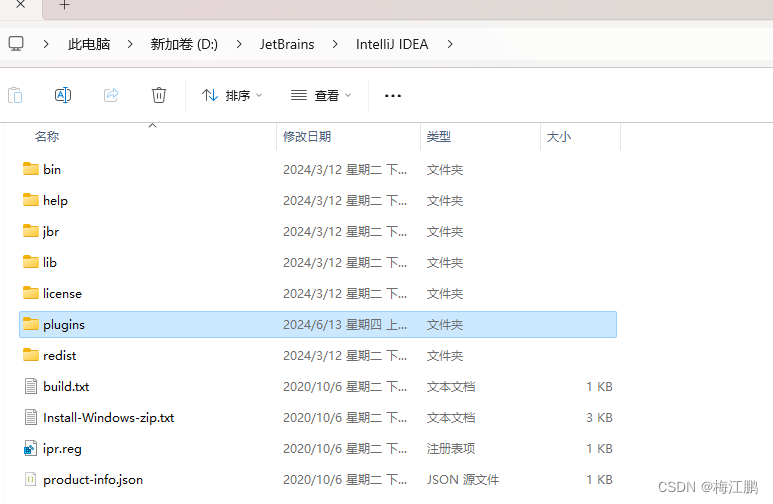The width and height of the screenshot is (773, 504).
Task: Select the license folder name
Action: point(62,293)
